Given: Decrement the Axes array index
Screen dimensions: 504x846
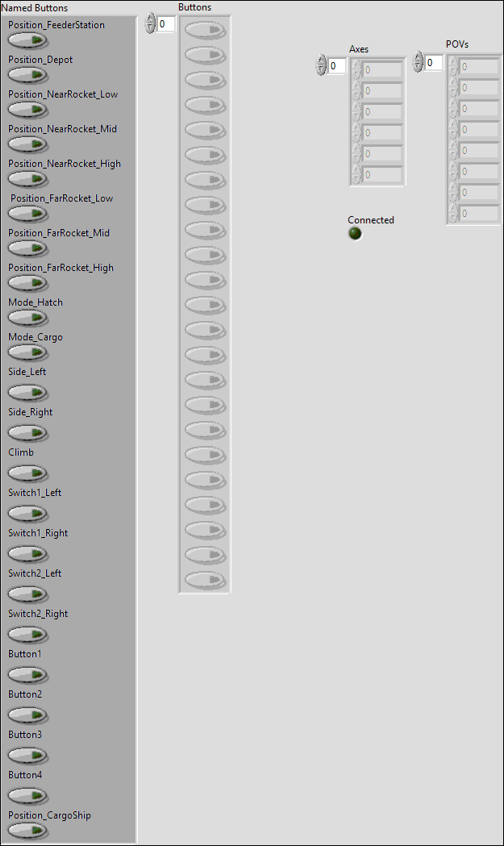Looking at the screenshot, I should [321, 70].
